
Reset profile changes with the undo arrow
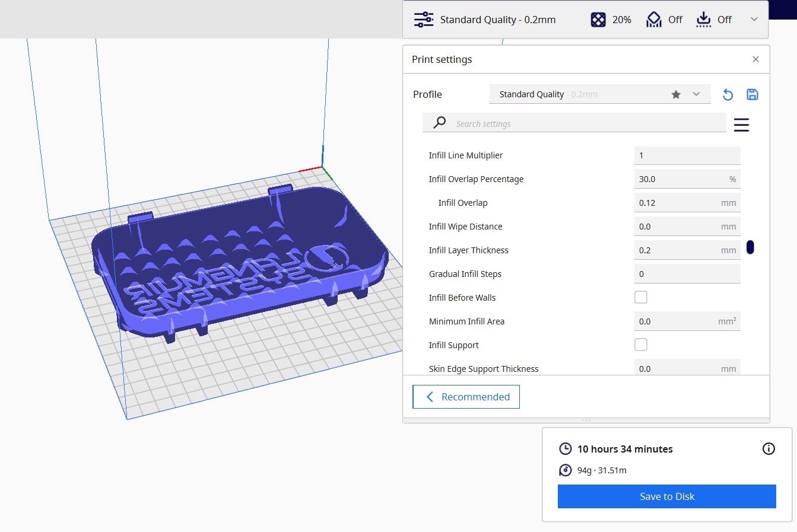point(728,94)
